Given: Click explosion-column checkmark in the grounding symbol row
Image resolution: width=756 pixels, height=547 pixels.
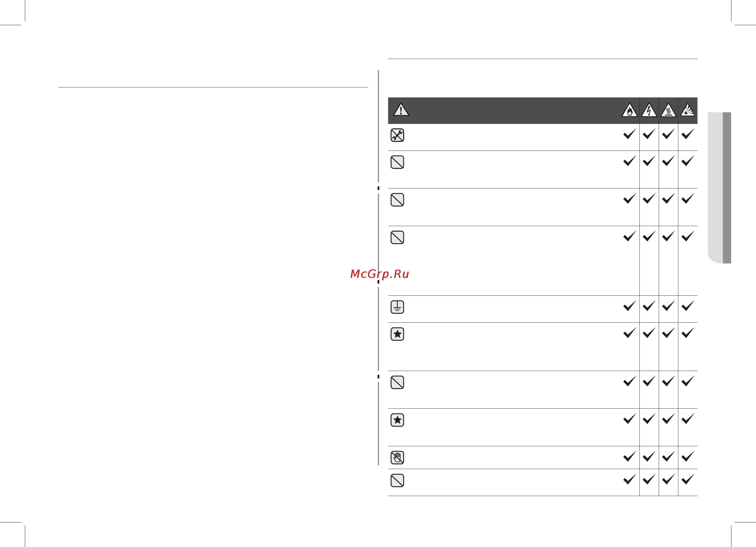Looking at the screenshot, I should (688, 306).
